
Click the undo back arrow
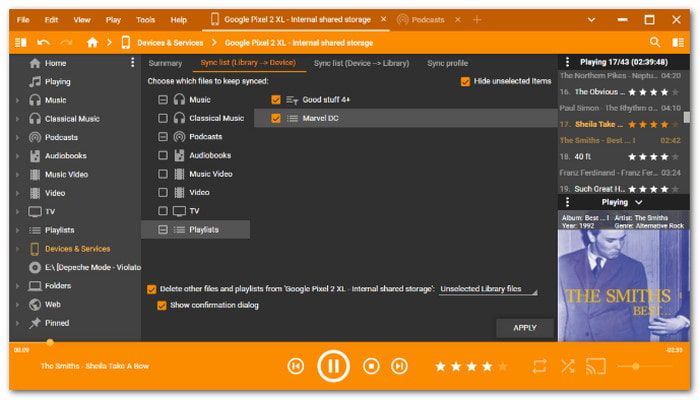43,43
